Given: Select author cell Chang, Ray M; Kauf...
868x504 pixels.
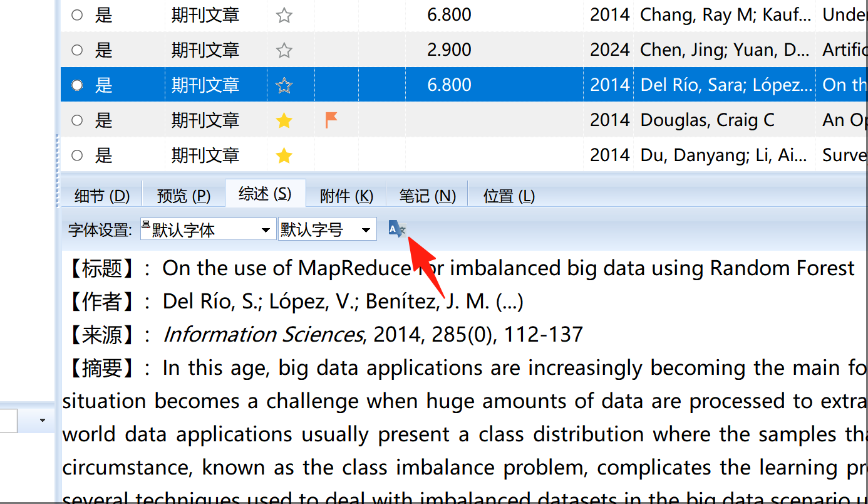Looking at the screenshot, I should [x=725, y=15].
